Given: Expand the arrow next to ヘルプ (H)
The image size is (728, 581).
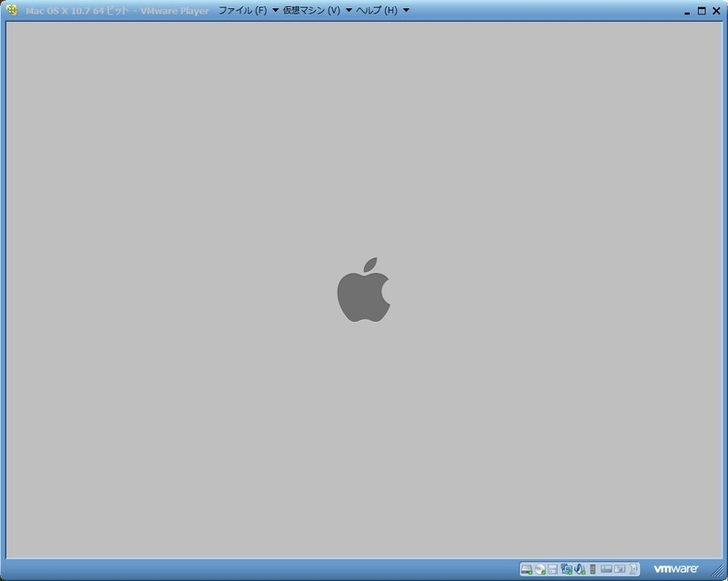Looking at the screenshot, I should coord(406,10).
